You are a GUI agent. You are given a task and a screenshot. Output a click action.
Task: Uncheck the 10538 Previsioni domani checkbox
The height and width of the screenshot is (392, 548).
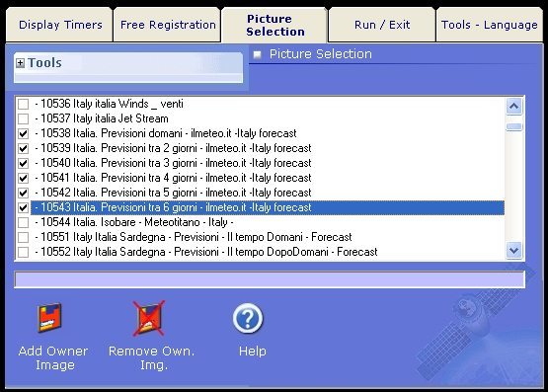(x=23, y=133)
